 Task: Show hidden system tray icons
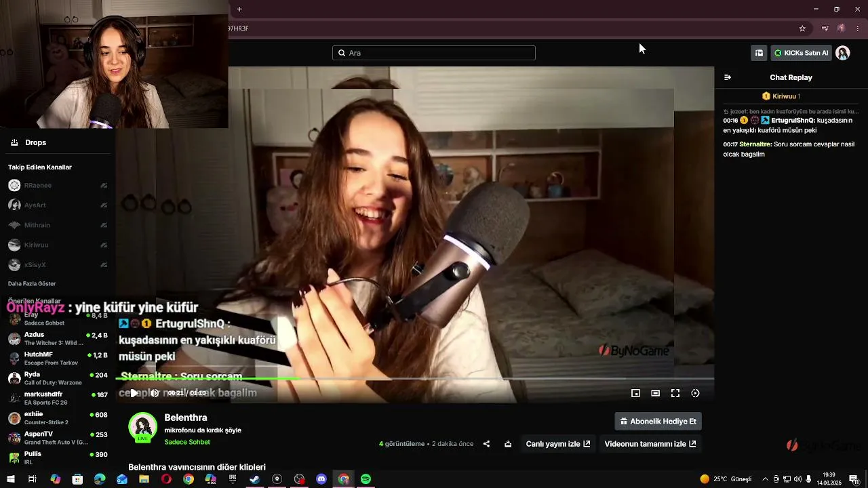[765, 479]
